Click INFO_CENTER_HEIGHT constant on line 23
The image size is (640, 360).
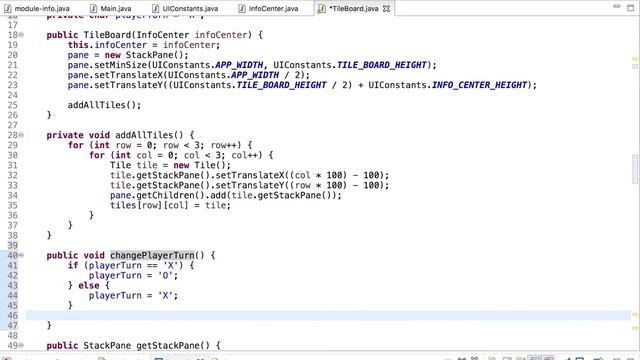(x=480, y=85)
